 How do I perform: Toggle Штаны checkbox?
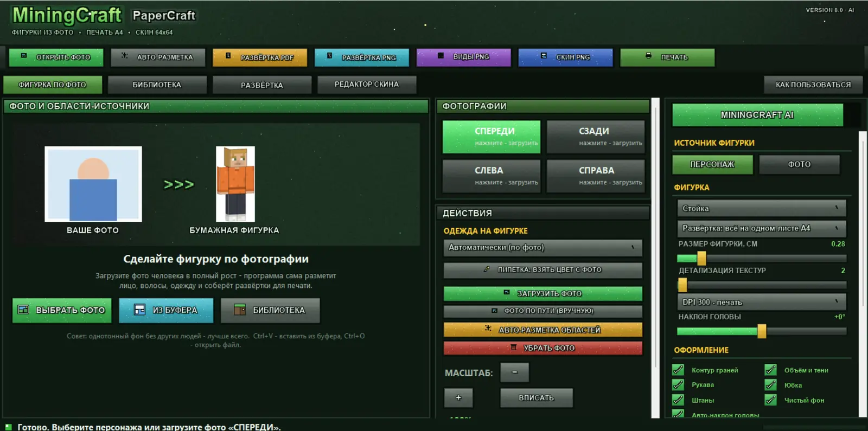(678, 400)
